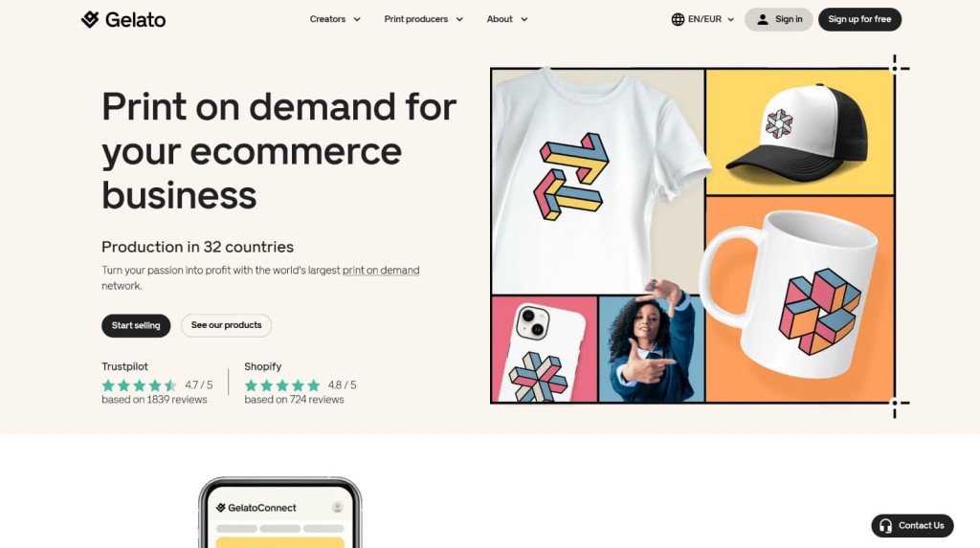Click the avatar icon in phone mockup
The height and width of the screenshot is (548, 980).
(338, 507)
